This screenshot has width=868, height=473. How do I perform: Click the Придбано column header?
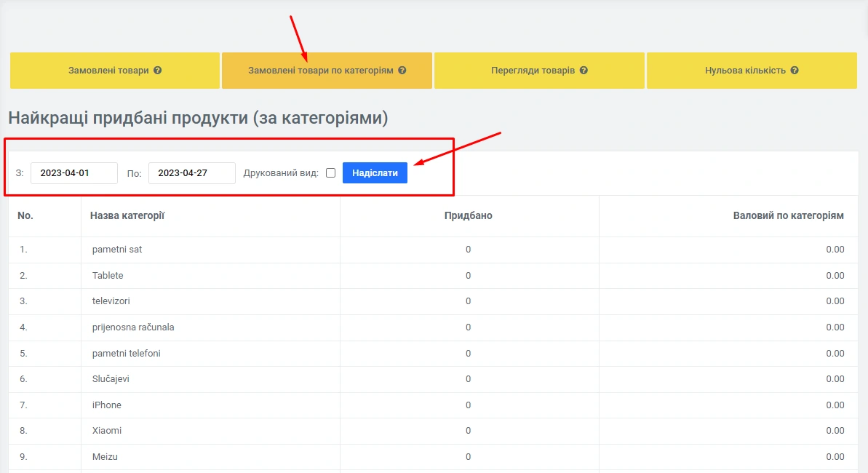click(469, 215)
